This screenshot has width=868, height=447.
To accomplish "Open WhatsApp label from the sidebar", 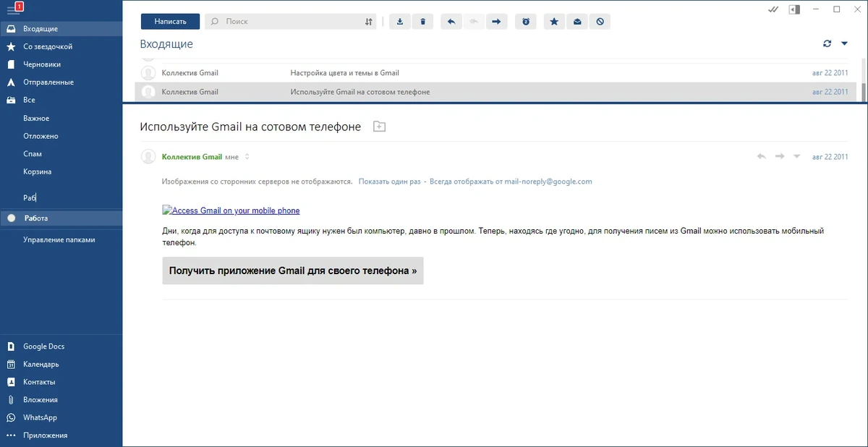I will click(x=40, y=417).
